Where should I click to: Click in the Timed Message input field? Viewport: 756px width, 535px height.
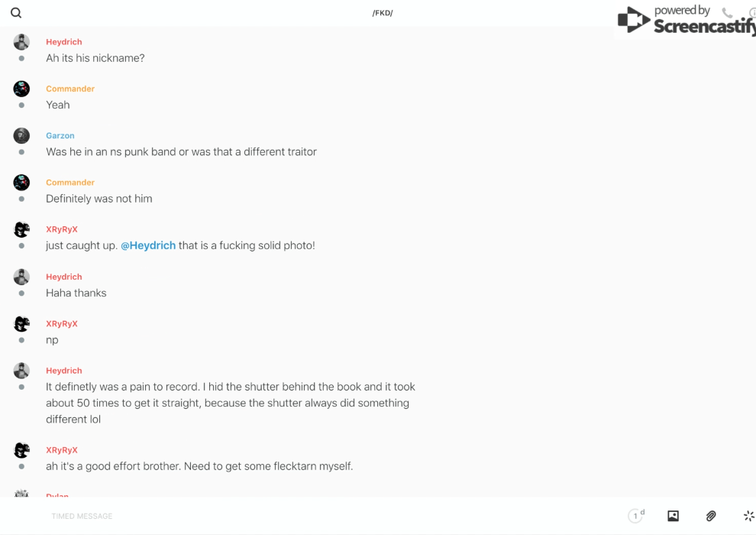[x=305, y=516]
